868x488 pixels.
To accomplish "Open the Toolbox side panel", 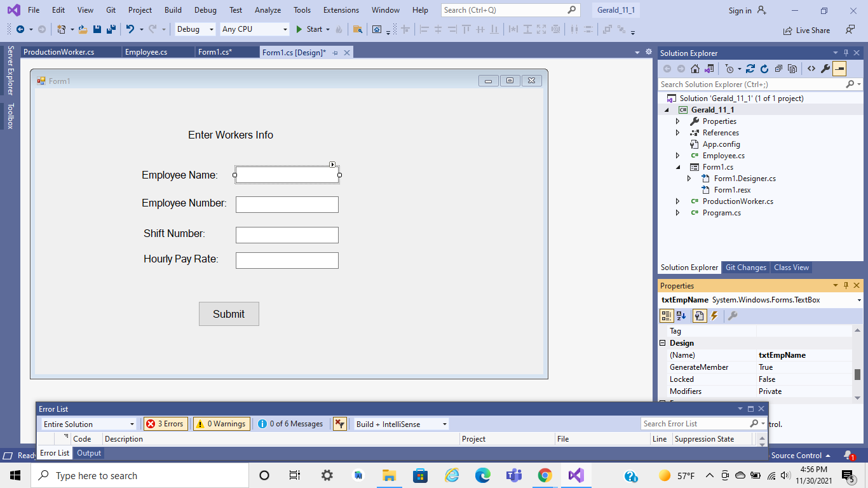I will coord(10,116).
